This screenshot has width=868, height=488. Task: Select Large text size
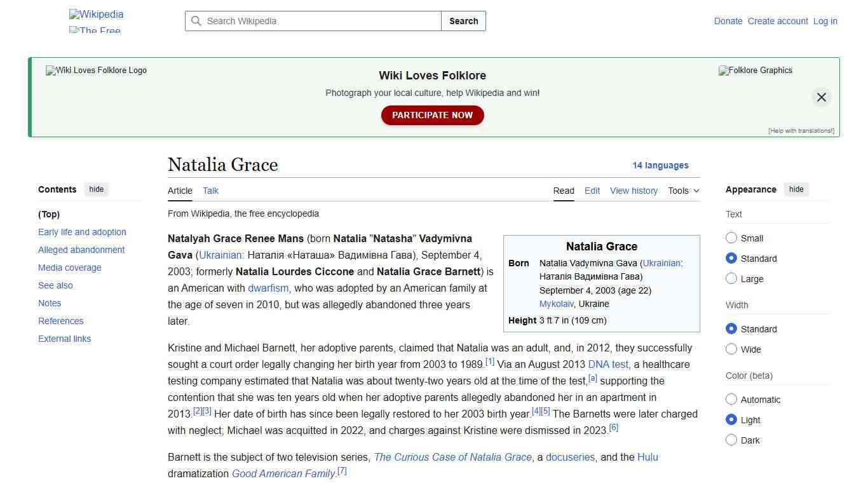(731, 278)
